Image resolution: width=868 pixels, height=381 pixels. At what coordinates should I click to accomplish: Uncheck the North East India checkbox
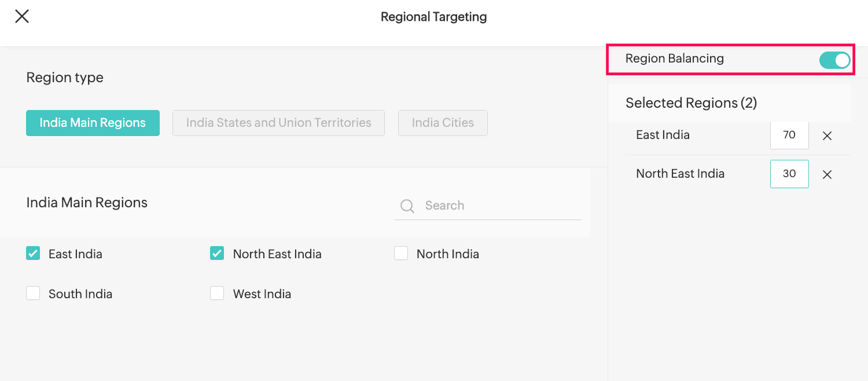click(217, 253)
